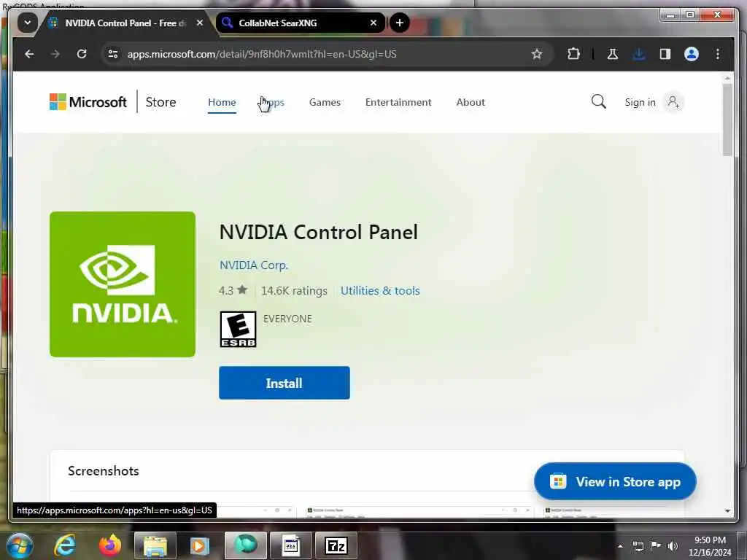Viewport: 747px width, 560px height.
Task: Open the volume speaker tray icon
Action: tap(673, 546)
